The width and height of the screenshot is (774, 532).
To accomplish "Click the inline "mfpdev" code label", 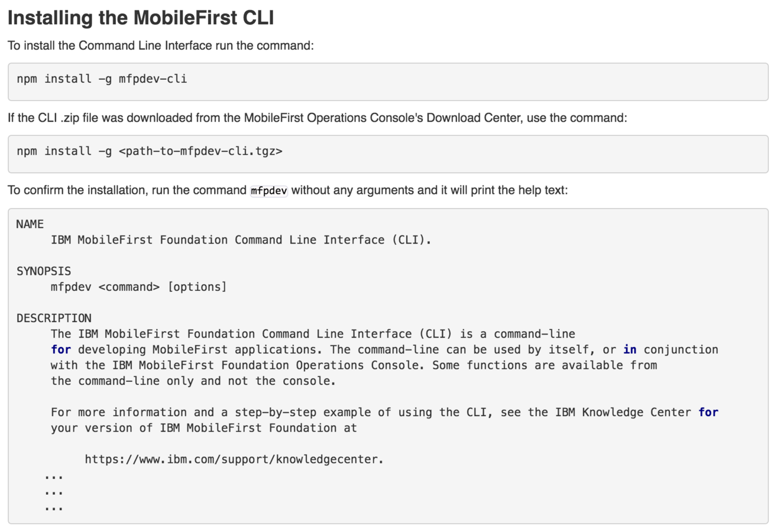I will (x=269, y=191).
